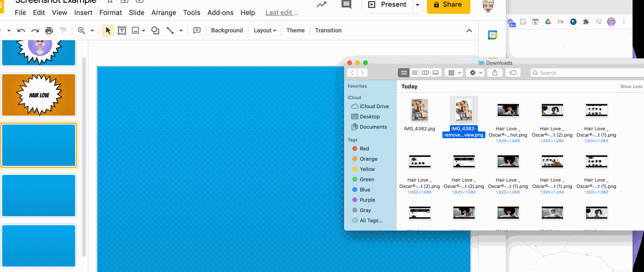
Task: Open Google Calendar side panel icon
Action: tap(492, 35)
